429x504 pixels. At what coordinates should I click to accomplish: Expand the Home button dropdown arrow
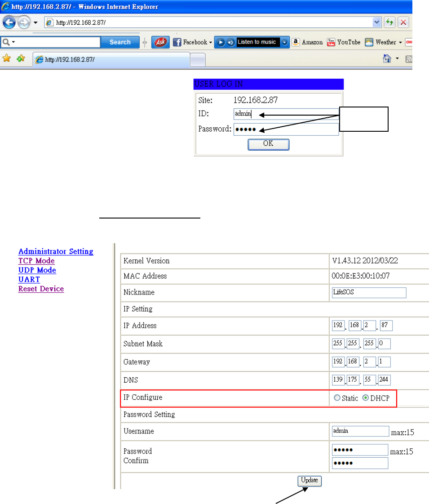[397, 58]
